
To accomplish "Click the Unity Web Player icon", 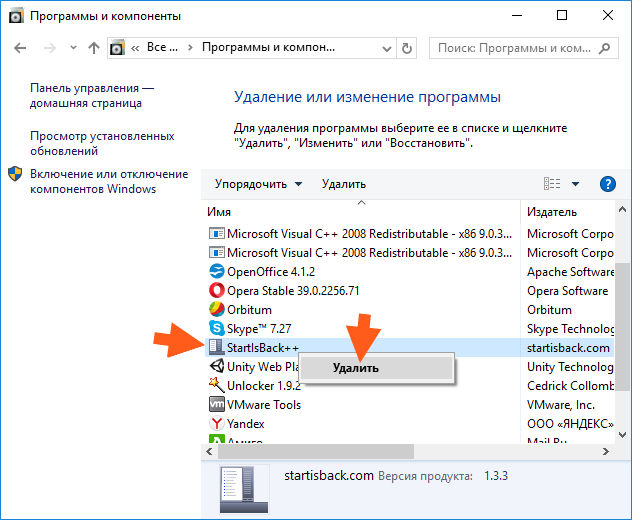I will coord(216,366).
